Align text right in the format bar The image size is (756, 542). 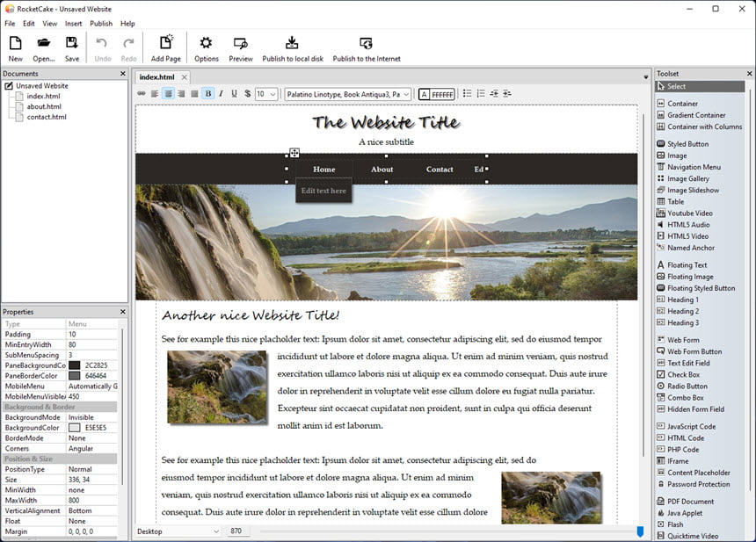tap(181, 93)
